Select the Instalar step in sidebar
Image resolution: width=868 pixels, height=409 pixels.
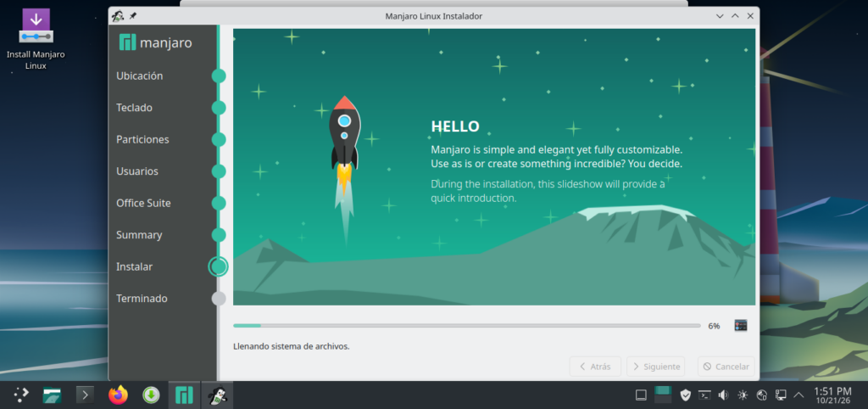134,266
